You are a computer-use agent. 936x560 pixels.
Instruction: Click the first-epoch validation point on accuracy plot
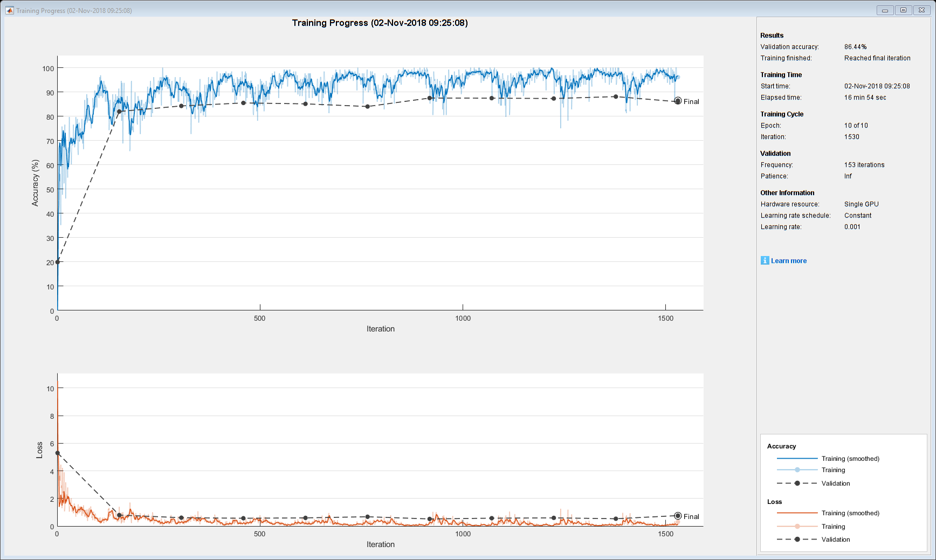click(x=119, y=112)
